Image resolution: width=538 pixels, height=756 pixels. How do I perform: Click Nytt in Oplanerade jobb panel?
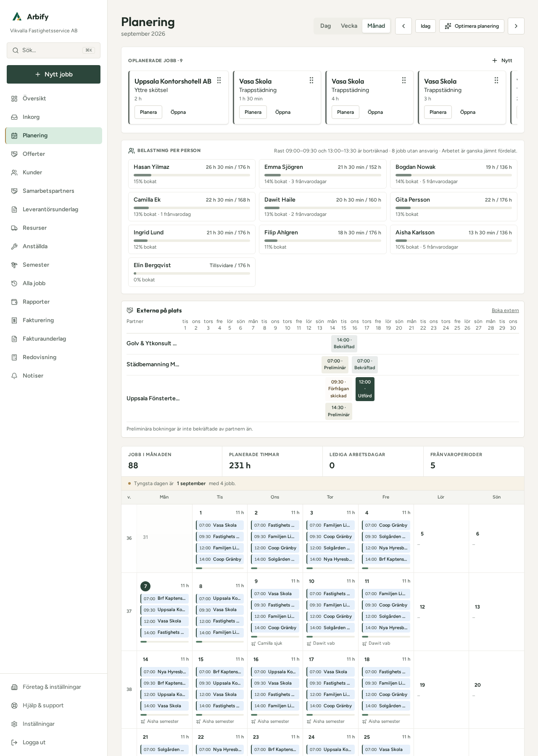(502, 60)
